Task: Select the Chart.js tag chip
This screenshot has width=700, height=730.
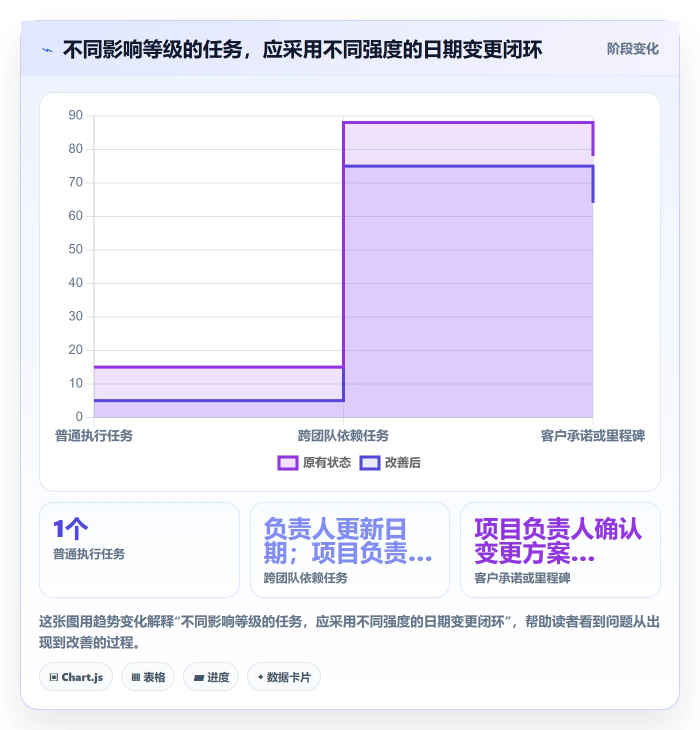Action: tap(76, 677)
